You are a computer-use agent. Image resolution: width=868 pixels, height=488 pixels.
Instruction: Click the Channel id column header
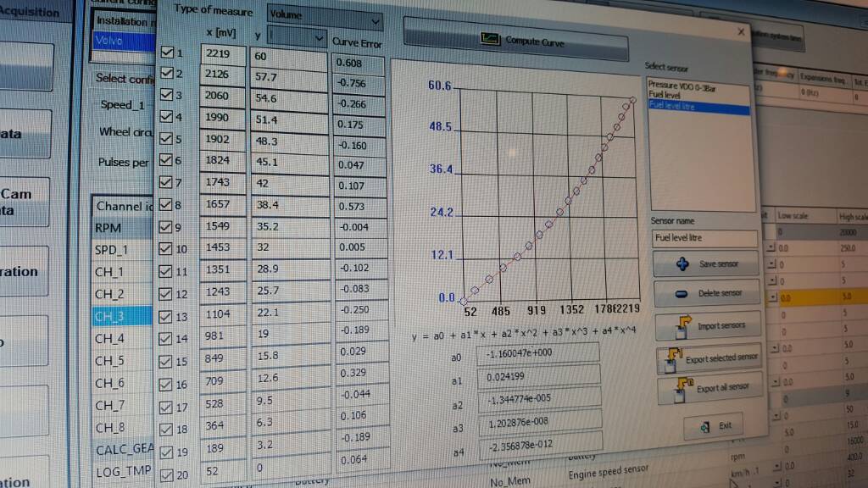[x=122, y=206]
